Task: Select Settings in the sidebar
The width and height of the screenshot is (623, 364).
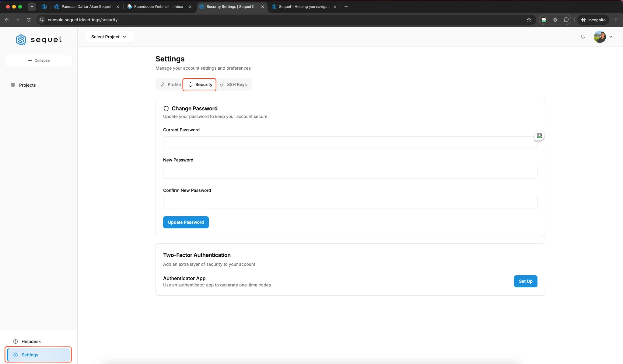Action: coord(38,355)
